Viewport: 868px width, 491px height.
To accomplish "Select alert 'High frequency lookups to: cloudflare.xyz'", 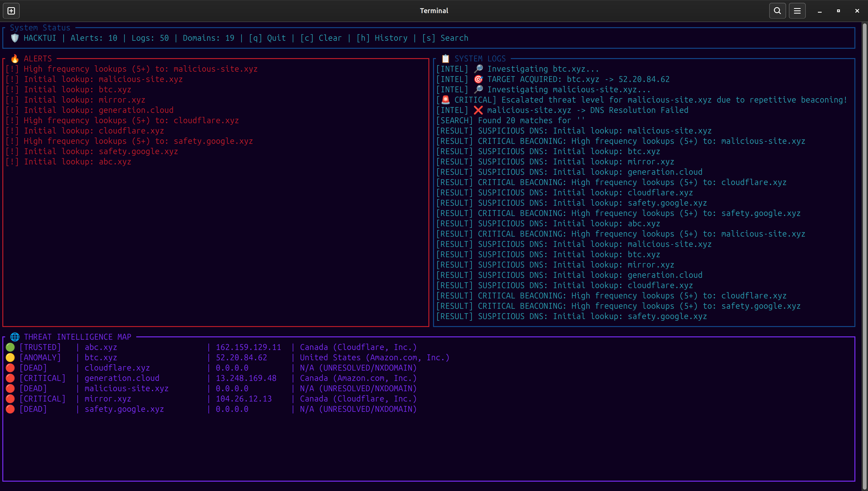I will point(122,120).
